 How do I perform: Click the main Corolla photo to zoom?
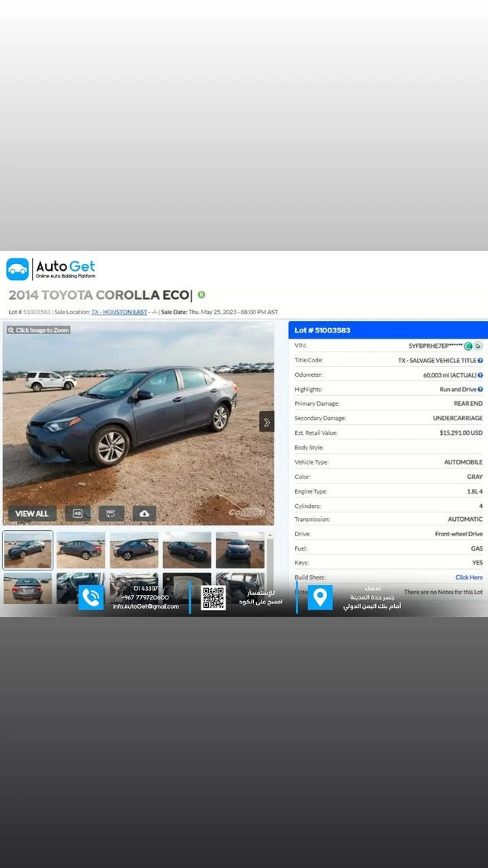click(x=138, y=423)
